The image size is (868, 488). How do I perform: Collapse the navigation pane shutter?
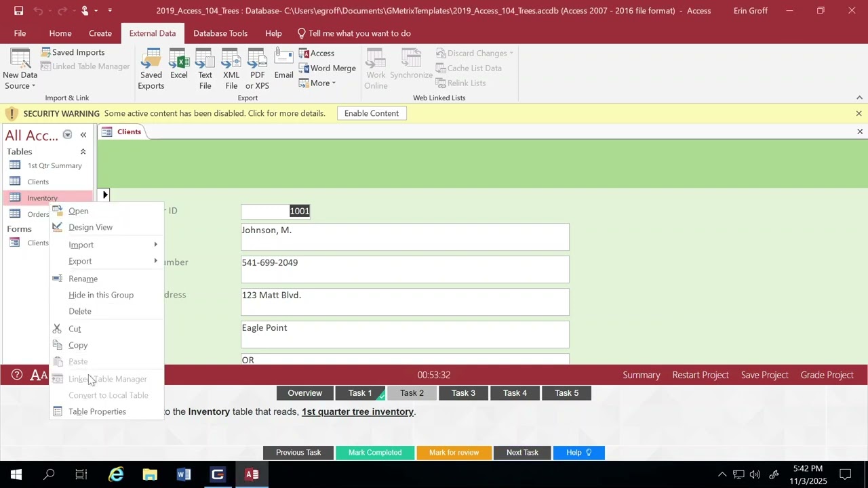[x=83, y=135]
